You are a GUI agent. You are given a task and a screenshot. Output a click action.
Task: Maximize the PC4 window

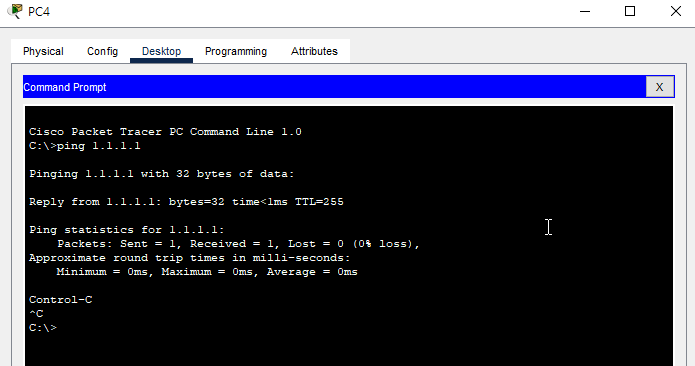[x=630, y=11]
